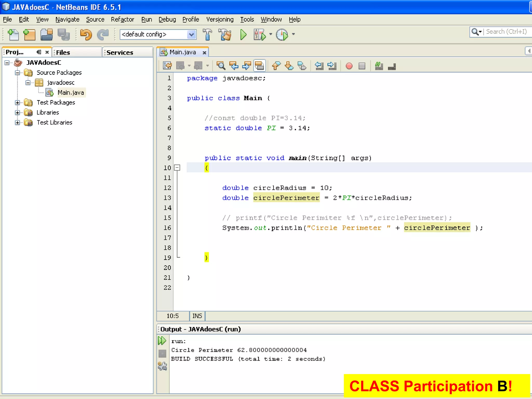
Task: Click the Open Project icon
Action: point(47,35)
